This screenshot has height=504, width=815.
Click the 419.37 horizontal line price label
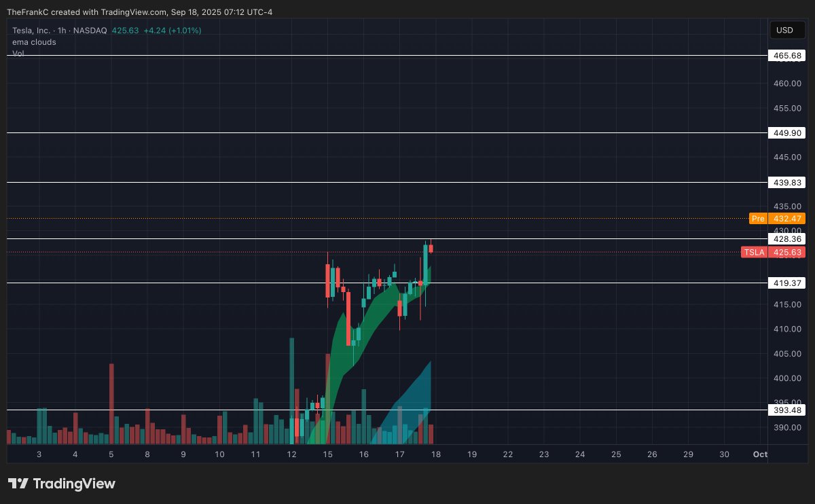click(x=786, y=283)
